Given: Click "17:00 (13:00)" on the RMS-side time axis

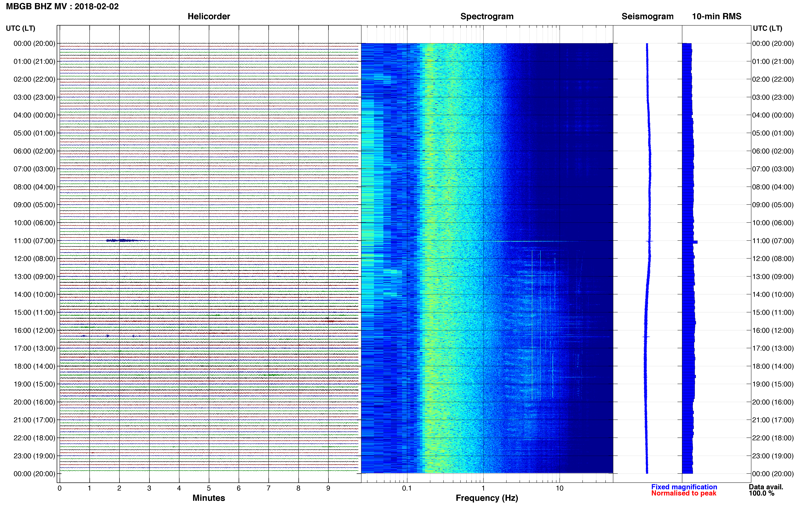Looking at the screenshot, I should [773, 348].
